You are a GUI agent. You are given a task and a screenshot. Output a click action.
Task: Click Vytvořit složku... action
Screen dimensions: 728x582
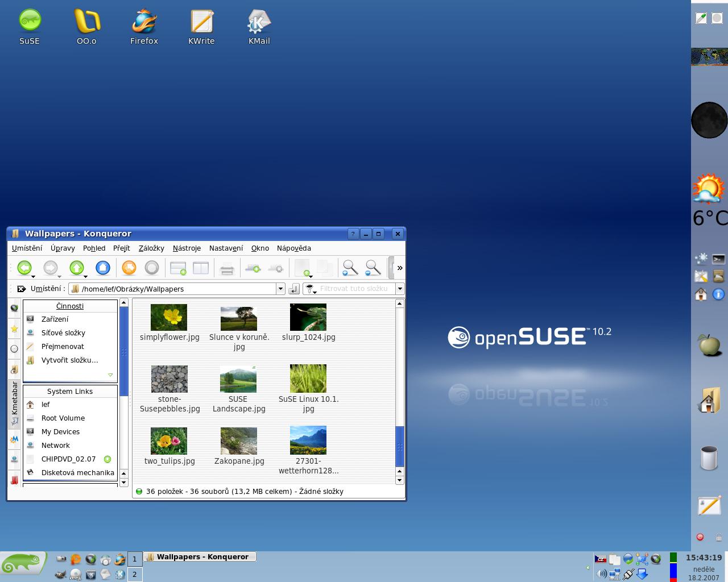pos(69,360)
